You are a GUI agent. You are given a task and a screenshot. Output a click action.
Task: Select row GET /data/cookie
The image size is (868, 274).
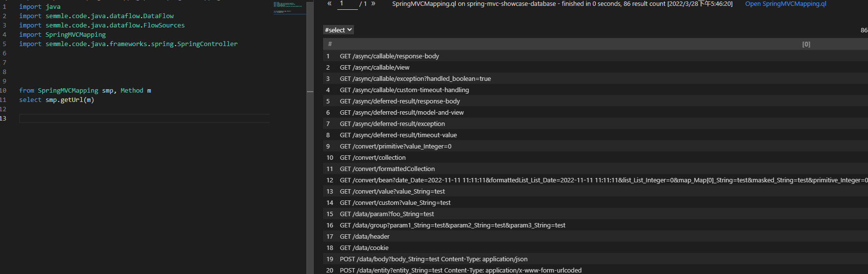pyautogui.click(x=595, y=248)
